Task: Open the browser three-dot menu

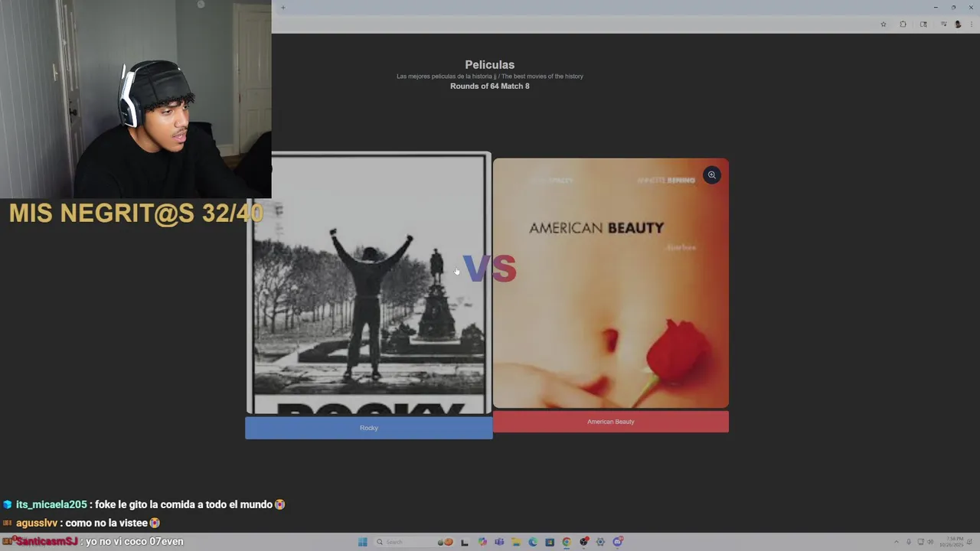Action: point(972,24)
